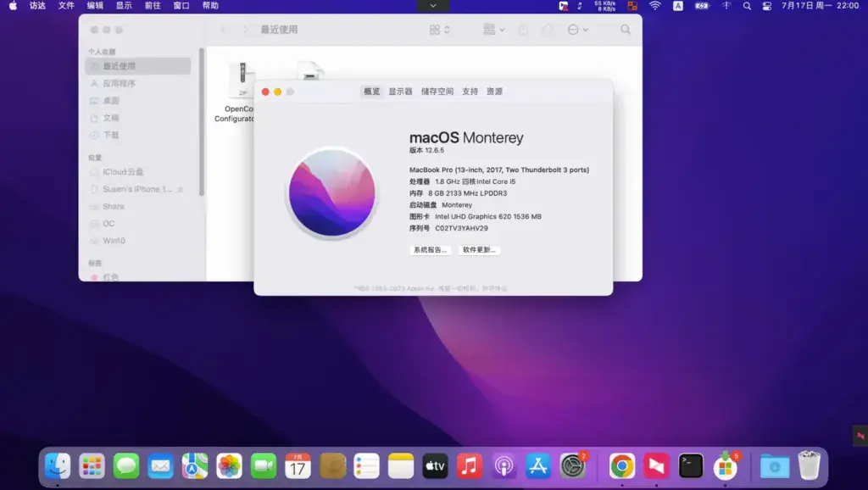Open Control Center in menu bar
Image resolution: width=868 pixels, height=490 pixels.
coord(766,6)
